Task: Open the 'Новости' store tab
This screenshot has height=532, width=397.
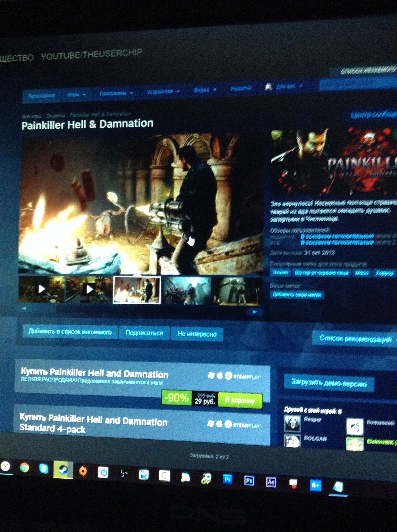Action: [241, 88]
